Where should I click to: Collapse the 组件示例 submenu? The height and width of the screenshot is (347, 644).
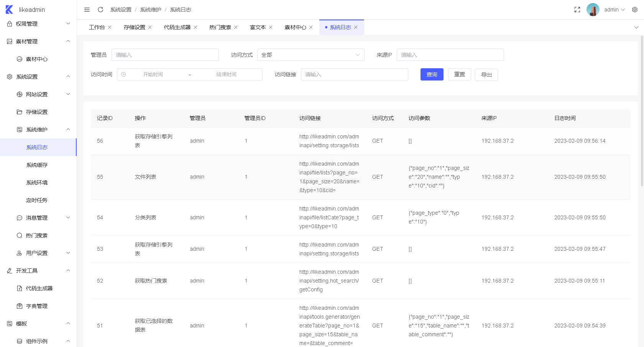pos(38,341)
